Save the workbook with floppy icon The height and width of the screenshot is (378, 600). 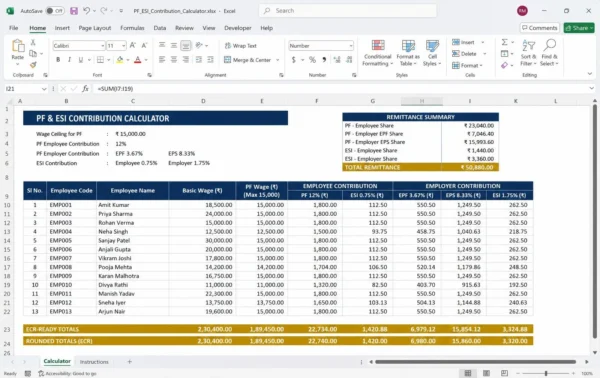tap(74, 11)
